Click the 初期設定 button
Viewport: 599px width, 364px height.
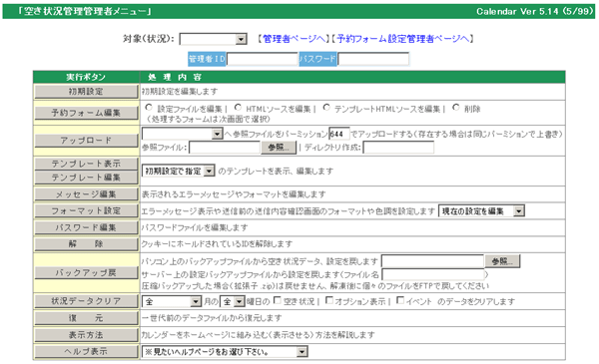pos(86,92)
